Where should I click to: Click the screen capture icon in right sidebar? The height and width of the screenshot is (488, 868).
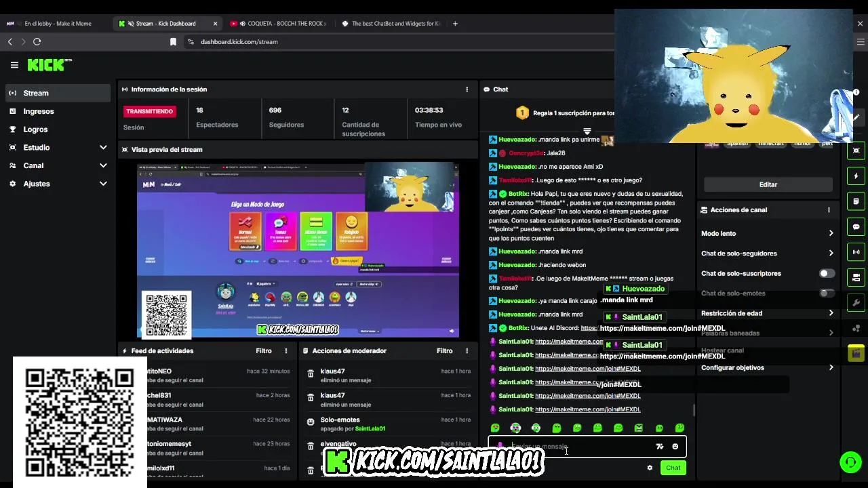856,150
